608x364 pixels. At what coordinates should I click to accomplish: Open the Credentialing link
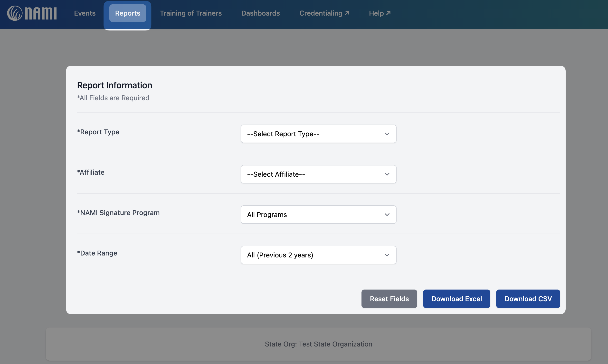point(321,13)
